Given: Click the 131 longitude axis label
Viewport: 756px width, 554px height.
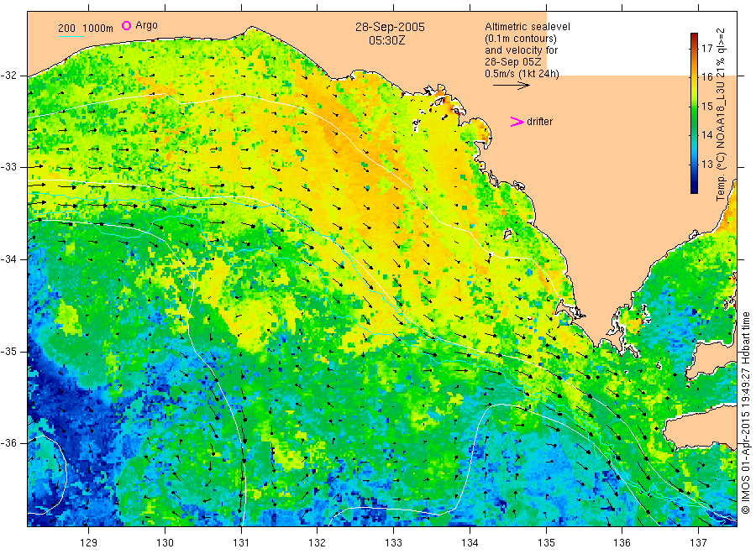Looking at the screenshot, I should [x=241, y=543].
